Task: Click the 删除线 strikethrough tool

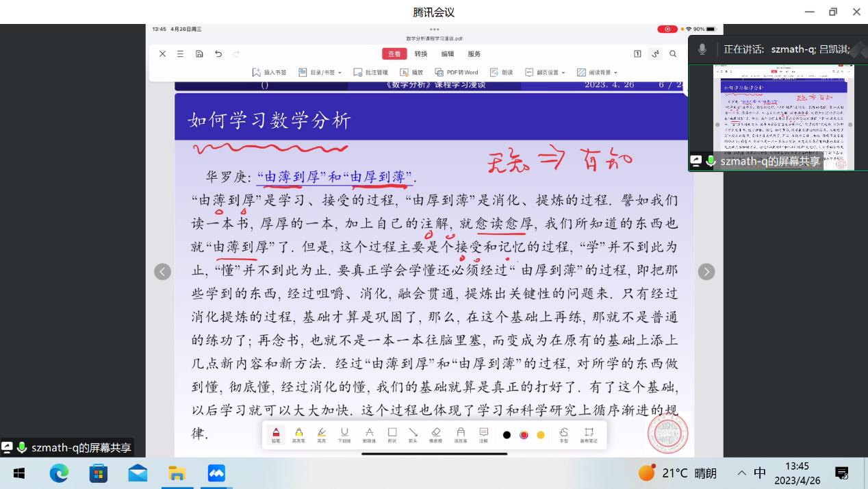Action: tap(369, 434)
